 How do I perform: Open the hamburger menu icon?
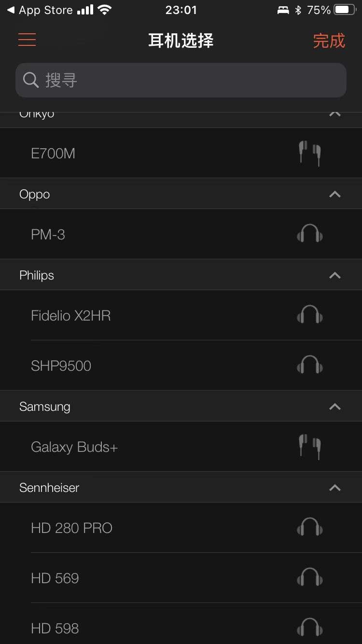27,40
